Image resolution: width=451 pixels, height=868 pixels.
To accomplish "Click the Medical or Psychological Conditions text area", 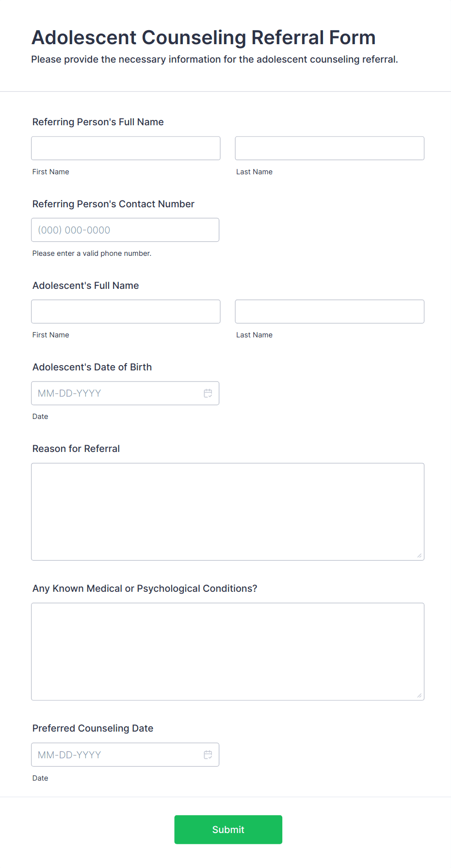I will 227,651.
